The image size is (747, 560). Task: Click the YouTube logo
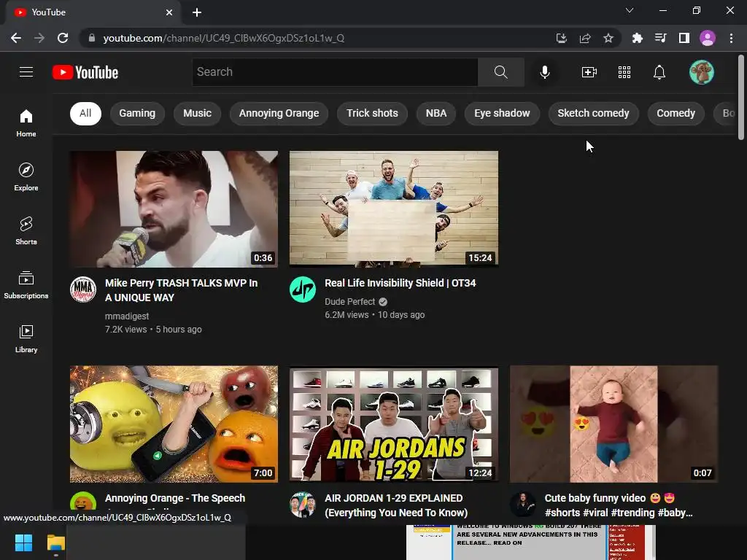point(85,72)
